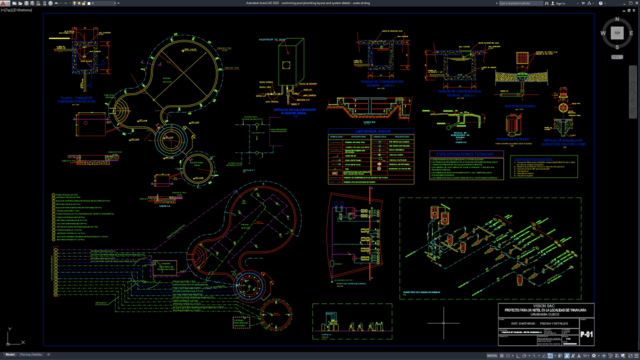Open the status bar customization menu icon
640x360 pixels.
636,356
